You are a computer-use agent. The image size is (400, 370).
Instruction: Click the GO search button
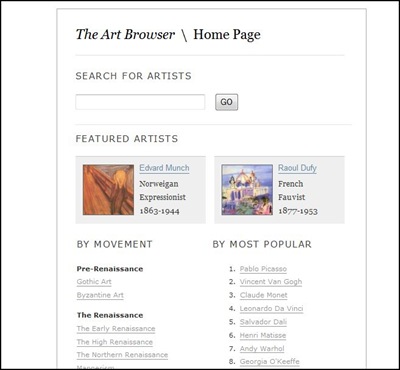(x=227, y=102)
